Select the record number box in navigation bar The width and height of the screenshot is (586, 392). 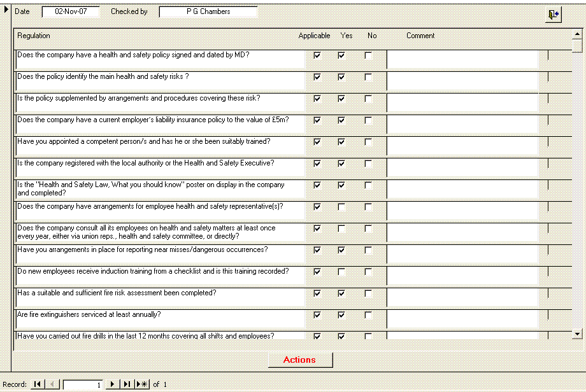tap(83, 384)
